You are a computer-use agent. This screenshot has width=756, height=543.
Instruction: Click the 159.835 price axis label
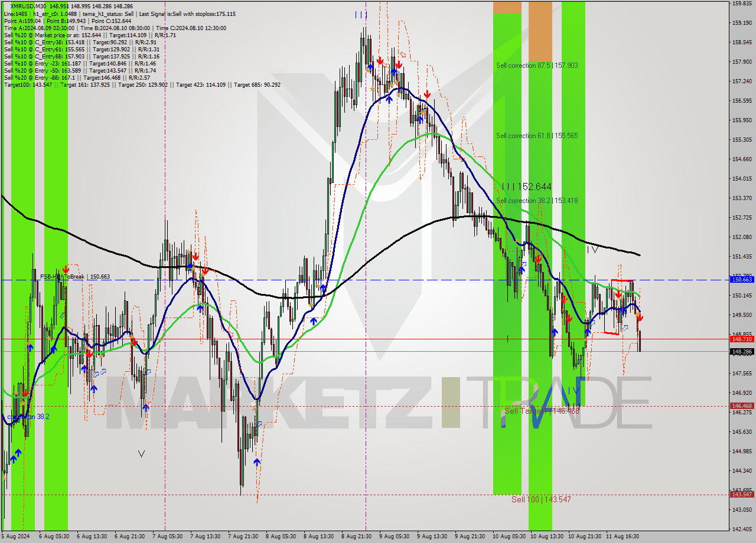coord(742,4)
